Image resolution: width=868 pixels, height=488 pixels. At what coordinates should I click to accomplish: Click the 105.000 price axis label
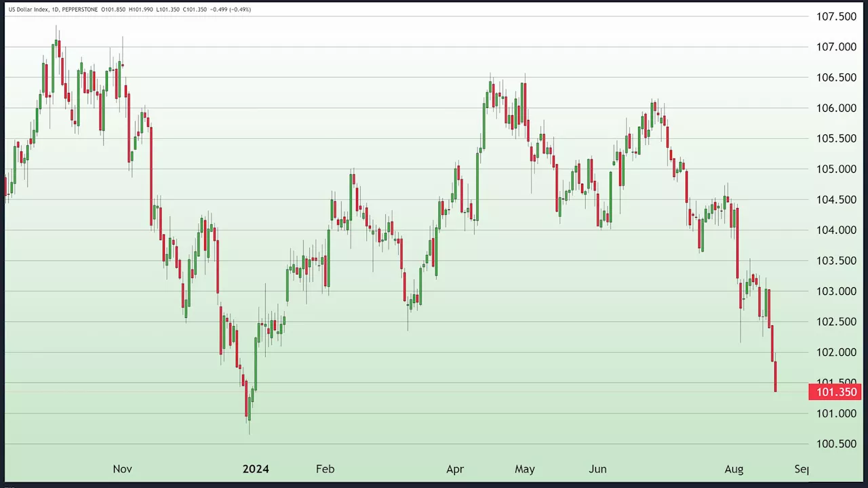click(836, 169)
